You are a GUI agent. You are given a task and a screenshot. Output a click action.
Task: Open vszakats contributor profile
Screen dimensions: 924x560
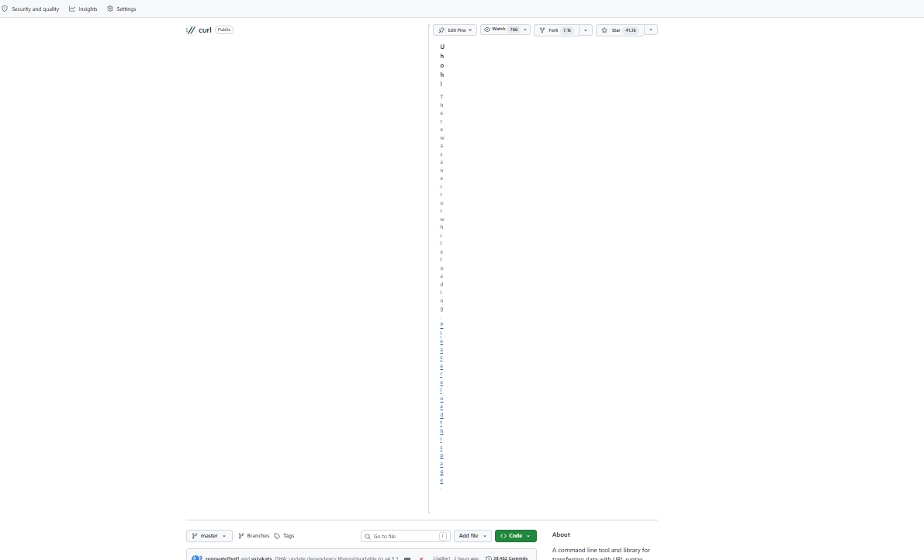[x=261, y=558]
